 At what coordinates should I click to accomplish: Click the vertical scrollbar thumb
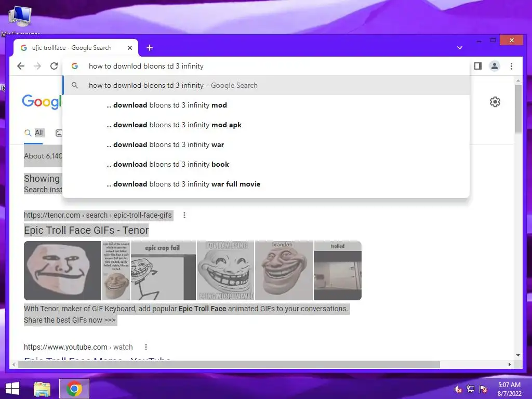[518, 109]
